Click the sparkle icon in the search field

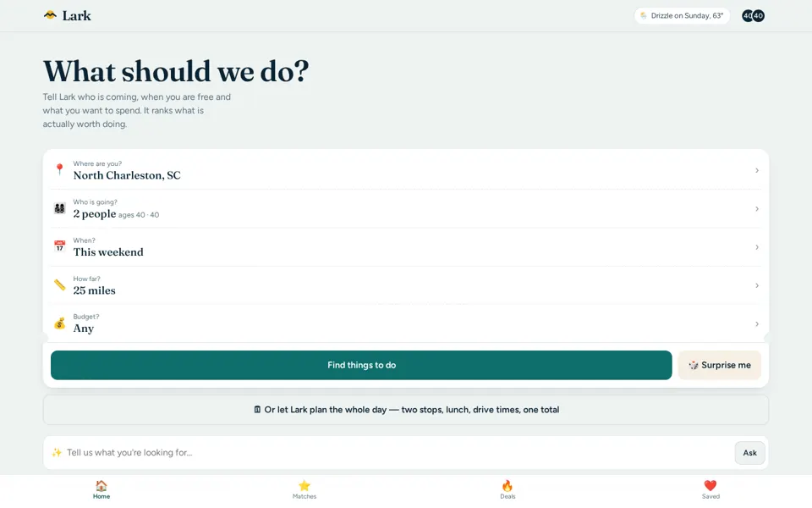(x=57, y=452)
